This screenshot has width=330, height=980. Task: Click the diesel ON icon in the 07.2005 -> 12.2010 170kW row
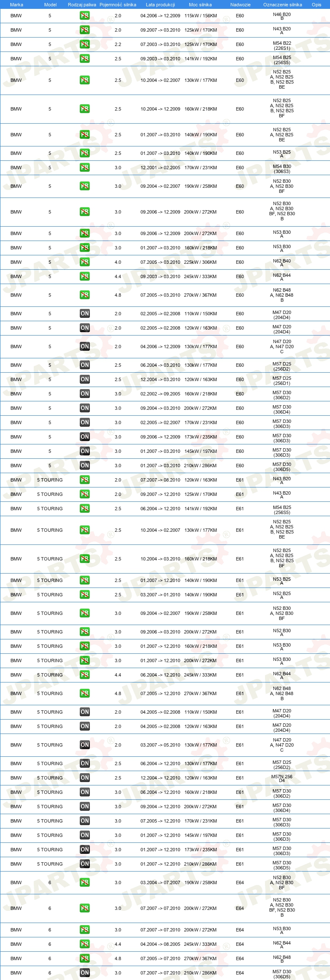pos(84,821)
